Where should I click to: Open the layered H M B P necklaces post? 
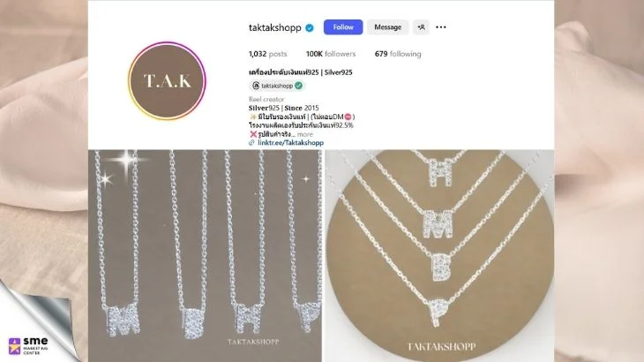[x=439, y=255]
